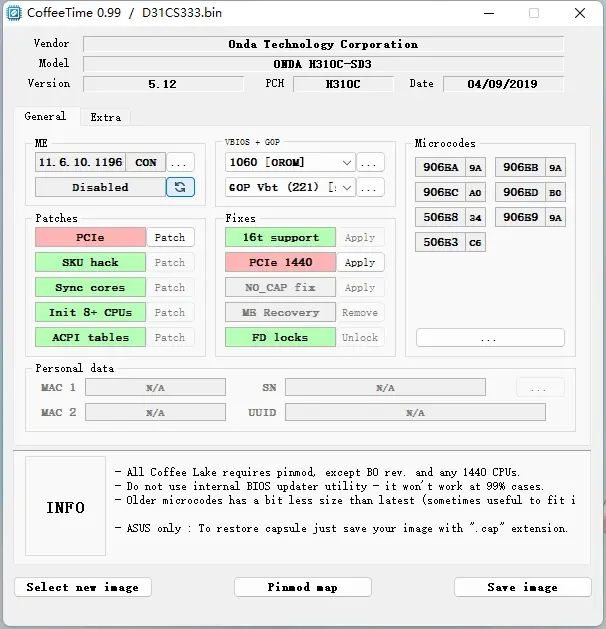
Task: Click the Remove button for ME Recovery
Action: pos(360,312)
